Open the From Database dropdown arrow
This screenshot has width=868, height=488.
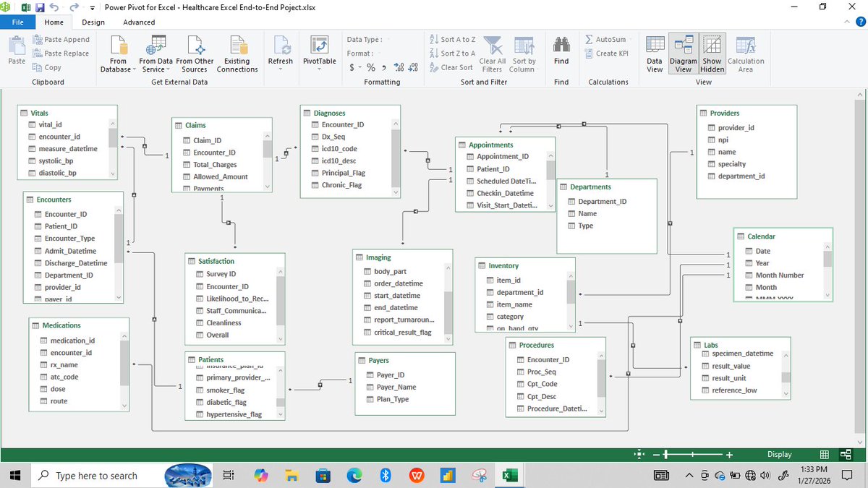click(134, 70)
